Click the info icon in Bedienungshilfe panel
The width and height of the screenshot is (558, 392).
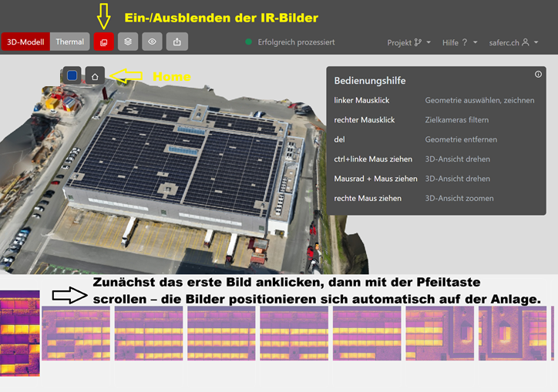pos(538,75)
